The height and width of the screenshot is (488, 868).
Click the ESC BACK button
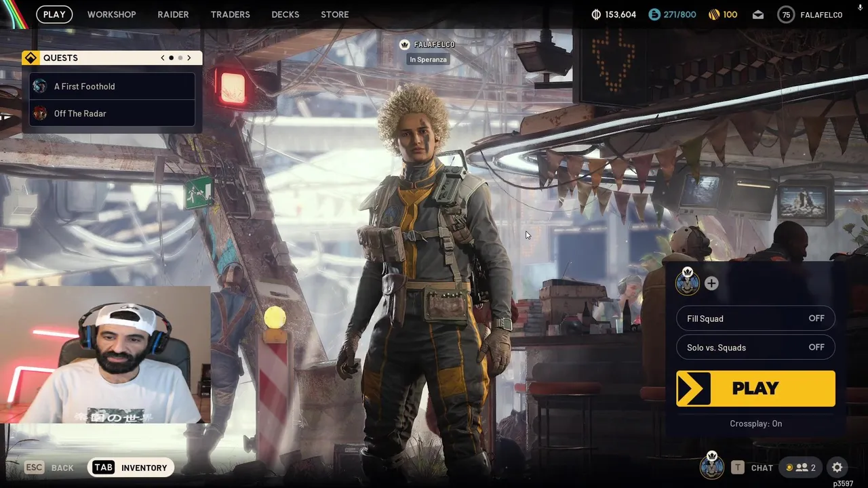coord(49,468)
